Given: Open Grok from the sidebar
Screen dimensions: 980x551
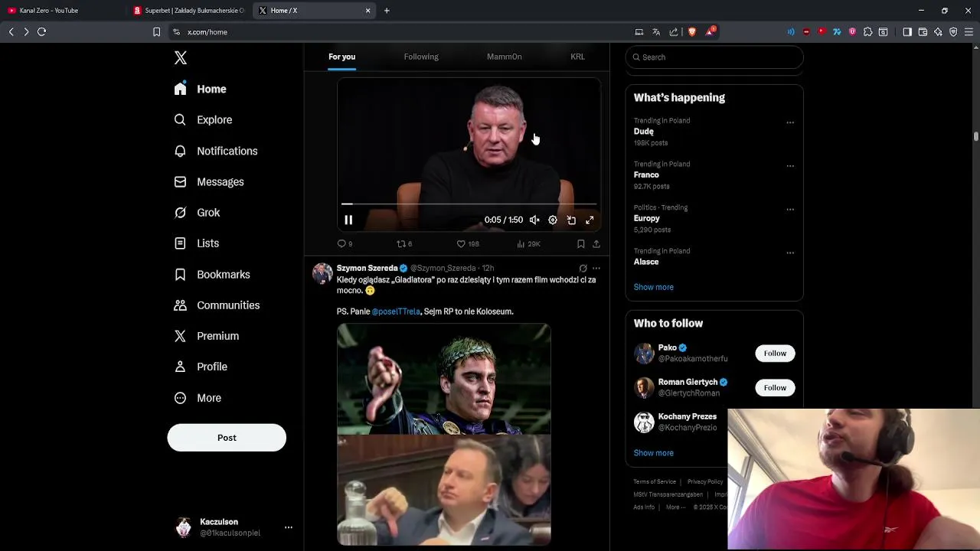Looking at the screenshot, I should coord(197,213).
